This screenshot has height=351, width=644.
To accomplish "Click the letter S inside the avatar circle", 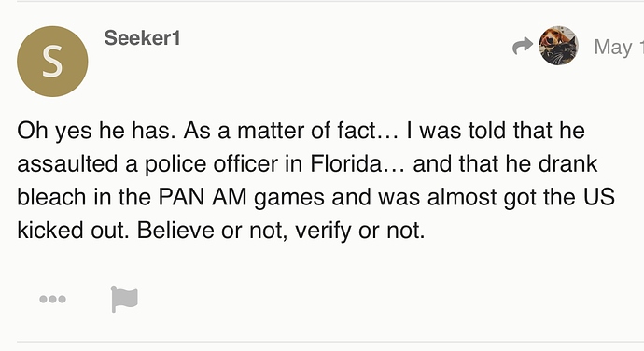I will coord(52,62).
